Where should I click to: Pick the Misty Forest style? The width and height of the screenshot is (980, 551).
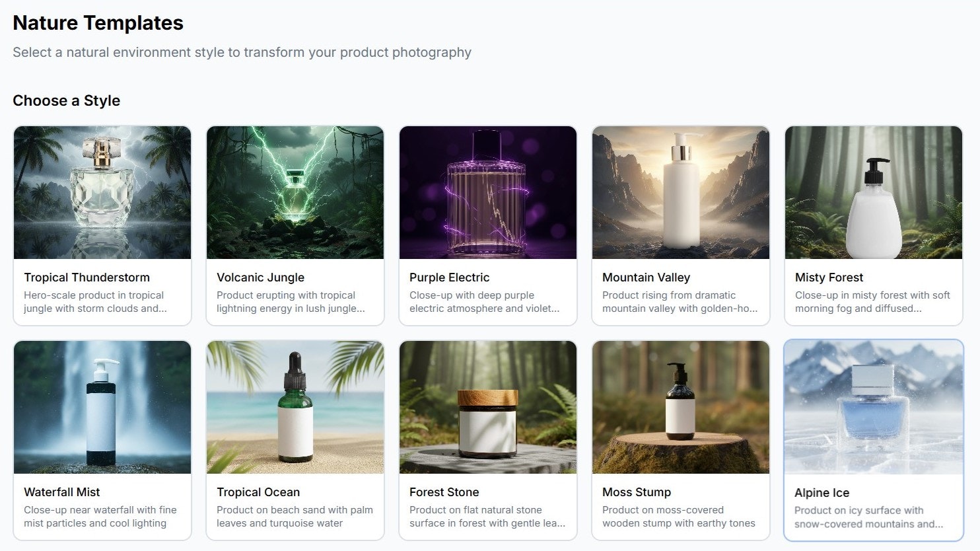873,192
